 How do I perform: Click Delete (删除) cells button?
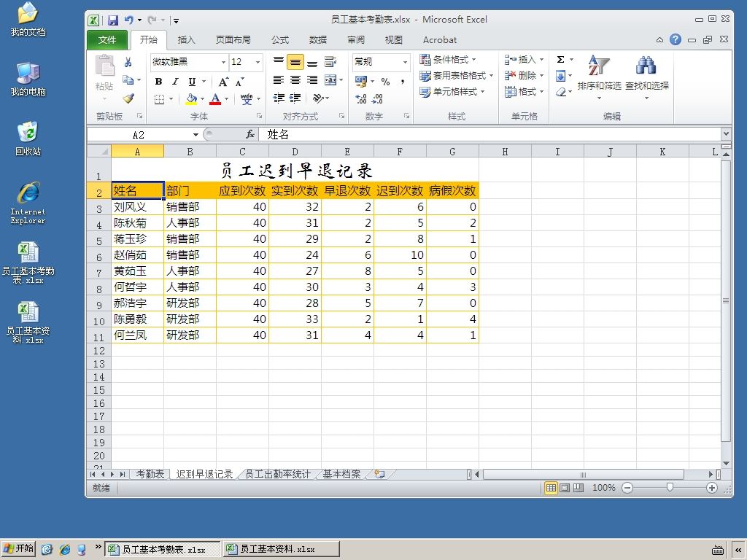(x=524, y=75)
